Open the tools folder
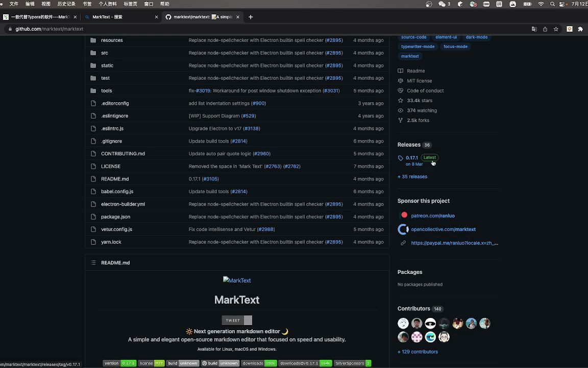This screenshot has width=588, height=368. (107, 90)
